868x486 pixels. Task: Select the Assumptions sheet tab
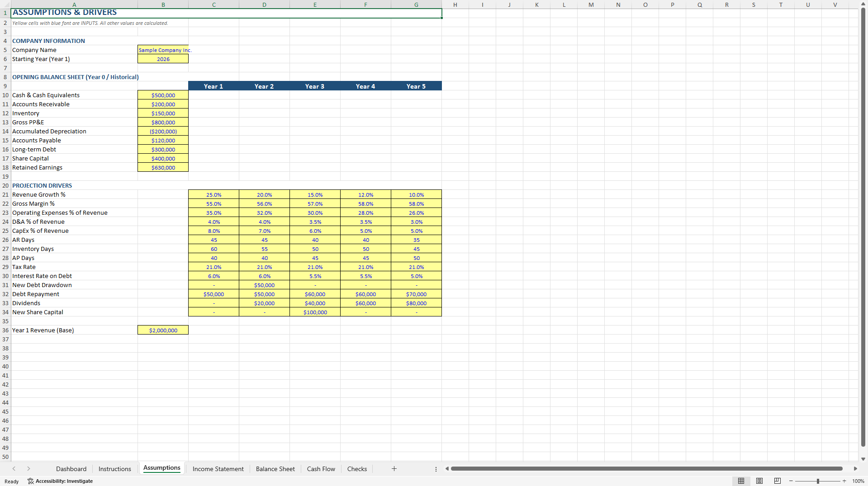tap(162, 468)
